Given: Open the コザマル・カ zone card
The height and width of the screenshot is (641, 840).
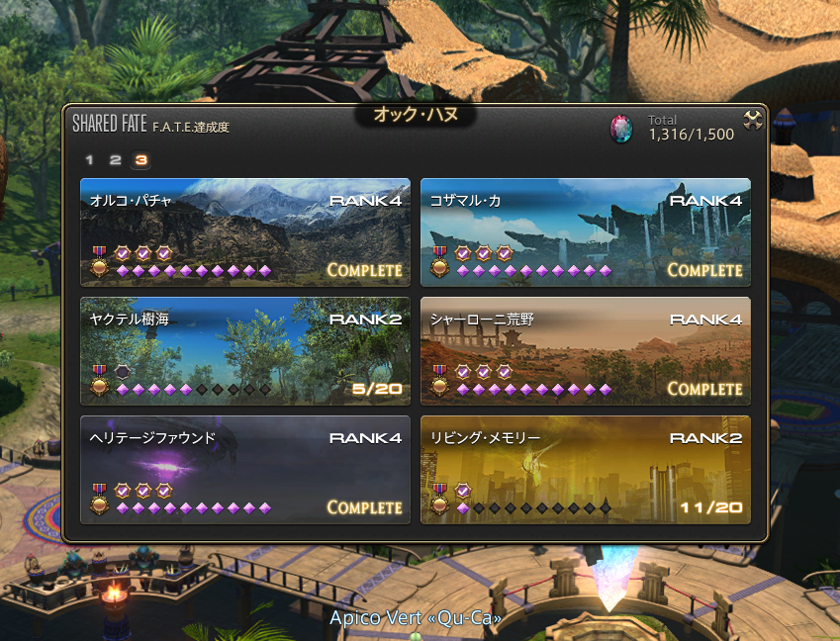Looking at the screenshot, I should [x=586, y=232].
